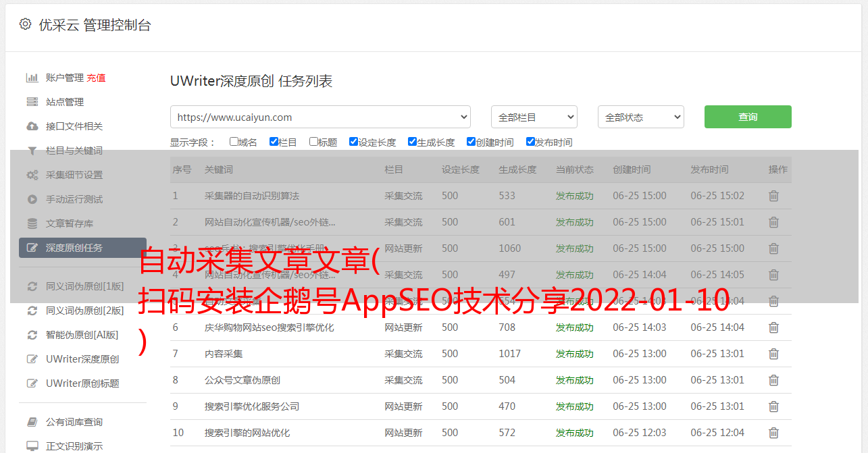The width and height of the screenshot is (868, 453).
Task: Open the 全部状态 status dropdown
Action: pos(640,117)
